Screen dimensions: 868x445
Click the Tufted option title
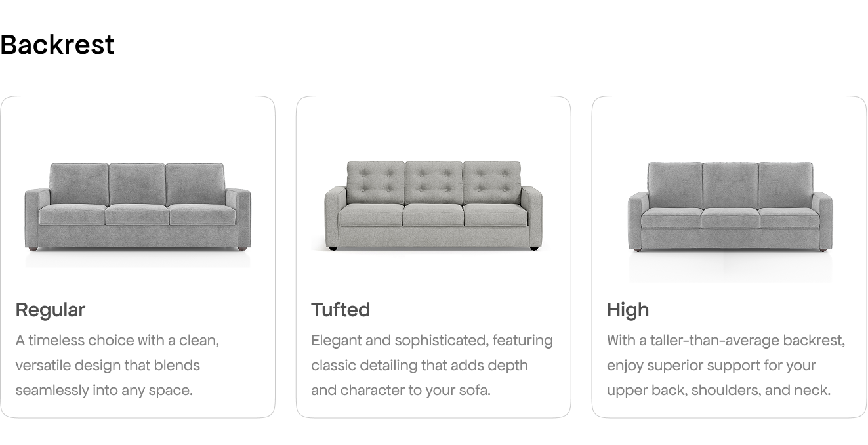tap(341, 310)
